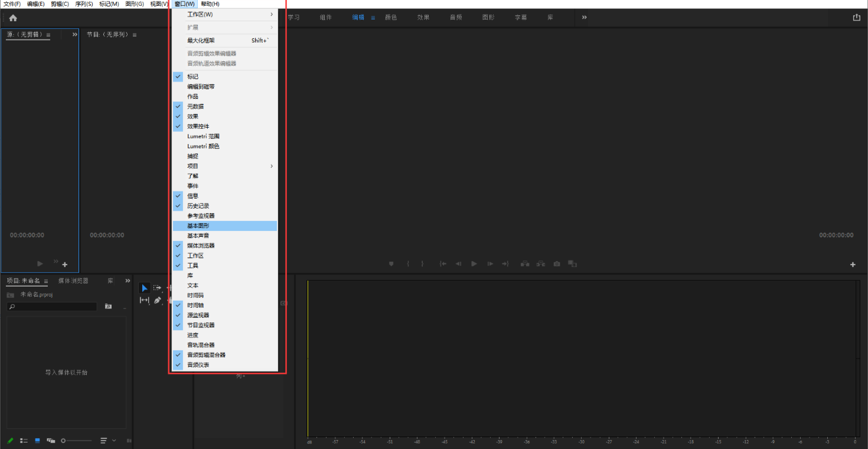Viewport: 868px width, 449px height.
Task: Open Source monitor button editor plus
Action: tap(65, 265)
